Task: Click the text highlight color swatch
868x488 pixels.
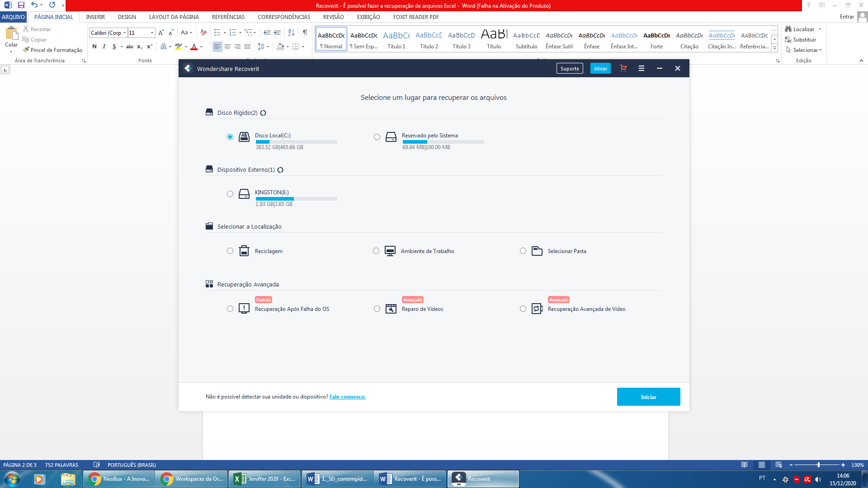Action: tap(179, 47)
